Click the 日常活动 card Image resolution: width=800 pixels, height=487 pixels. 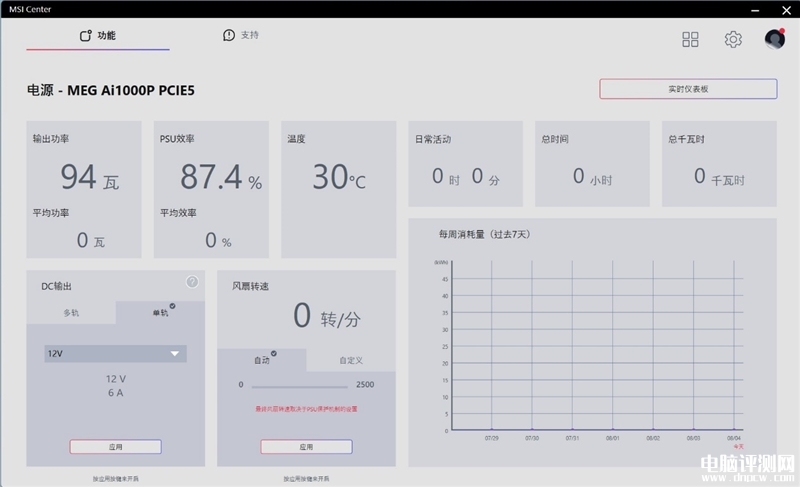[x=465, y=164]
